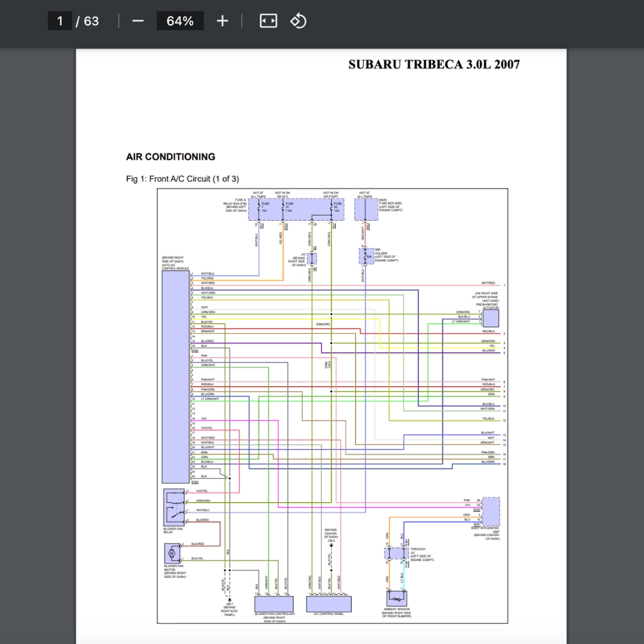Click the 'SBF HOLDER' label
The height and width of the screenshot is (644, 644).
[380, 252]
